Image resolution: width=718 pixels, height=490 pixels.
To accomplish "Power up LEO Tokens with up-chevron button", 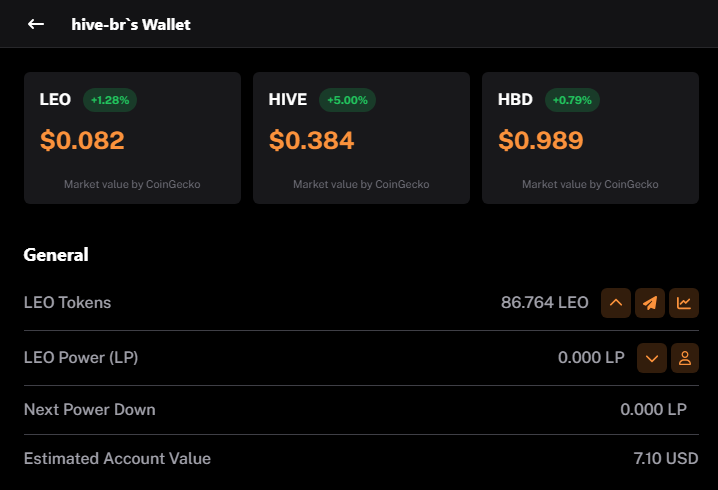I will 615,303.
